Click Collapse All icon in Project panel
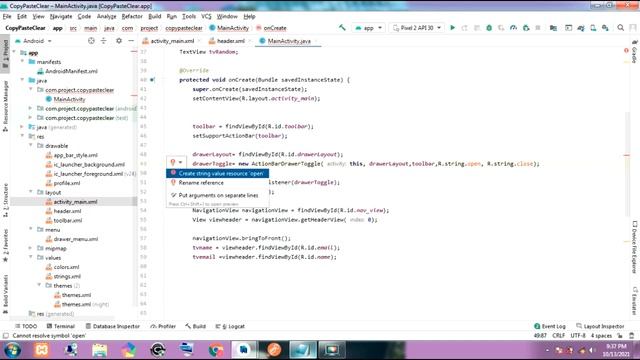Screen dimensions: 640x360 [x=104, y=41]
